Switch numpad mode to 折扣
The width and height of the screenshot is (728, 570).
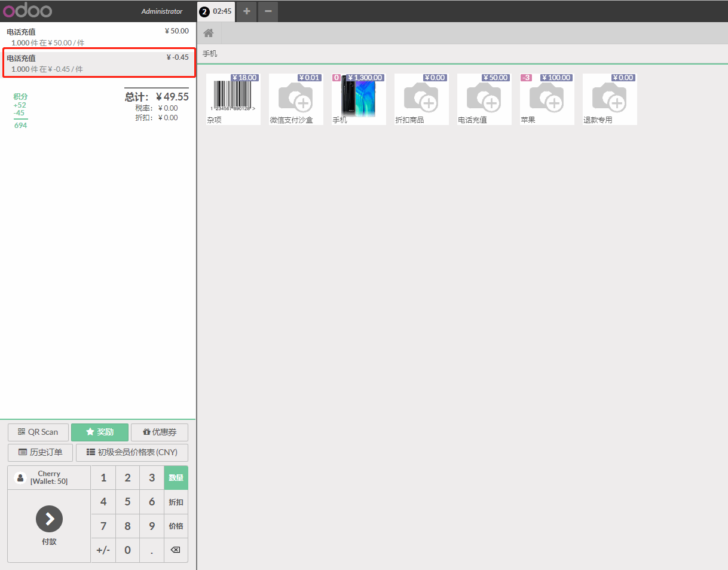[176, 502]
